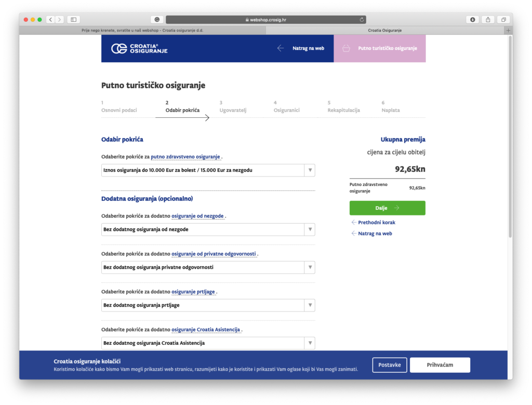Expand the privatne odgovornosti insurance dropdown
The height and width of the screenshot is (405, 532).
208,267
